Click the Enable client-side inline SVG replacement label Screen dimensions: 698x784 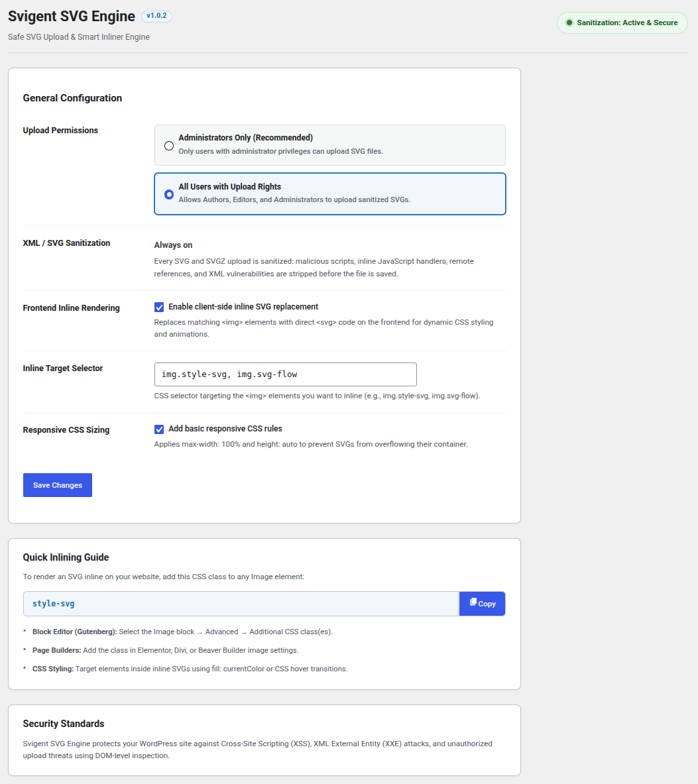click(243, 306)
